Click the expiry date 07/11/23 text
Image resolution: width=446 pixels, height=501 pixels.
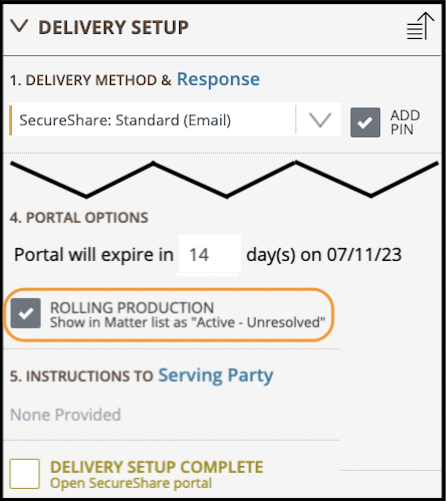(364, 255)
